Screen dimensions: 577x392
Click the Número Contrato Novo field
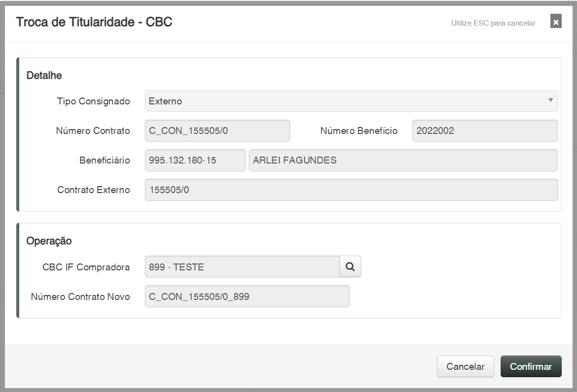point(247,297)
